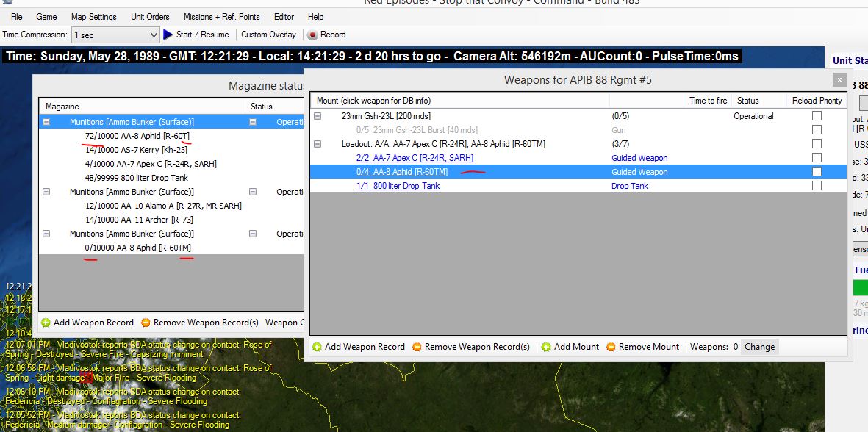Open the Map Settings menu
Viewport: 868px width, 432px height.
coord(94,17)
